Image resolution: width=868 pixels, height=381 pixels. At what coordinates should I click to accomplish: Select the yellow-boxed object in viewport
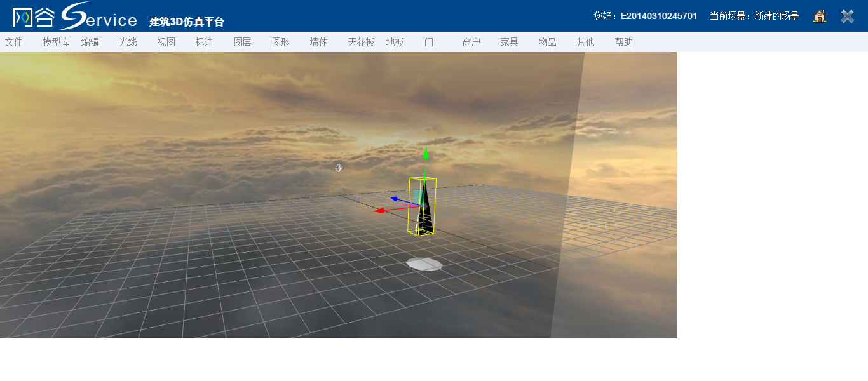[423, 206]
